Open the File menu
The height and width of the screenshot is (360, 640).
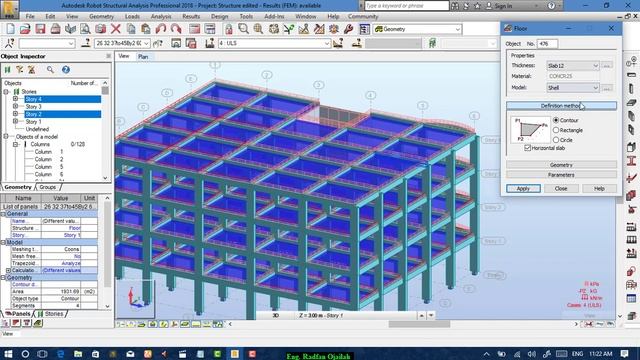pyautogui.click(x=30, y=17)
